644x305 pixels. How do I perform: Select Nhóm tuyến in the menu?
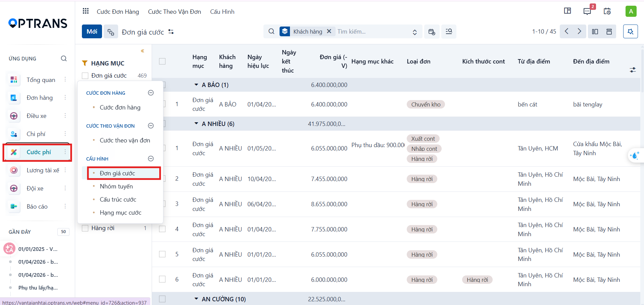[x=116, y=186]
